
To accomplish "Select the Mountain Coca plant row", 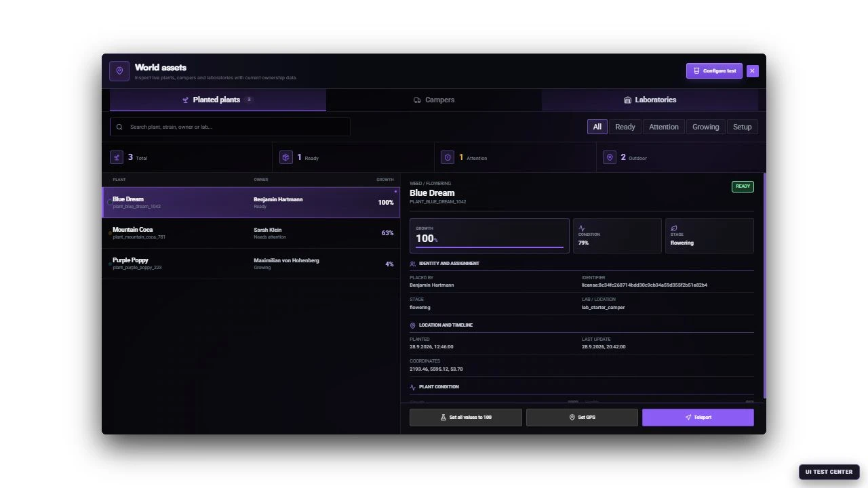I will (x=251, y=233).
